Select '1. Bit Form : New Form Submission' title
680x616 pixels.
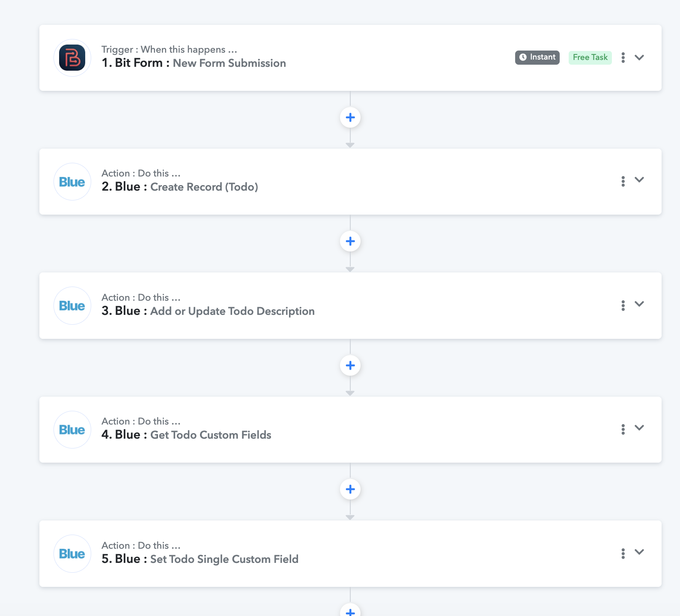point(194,63)
